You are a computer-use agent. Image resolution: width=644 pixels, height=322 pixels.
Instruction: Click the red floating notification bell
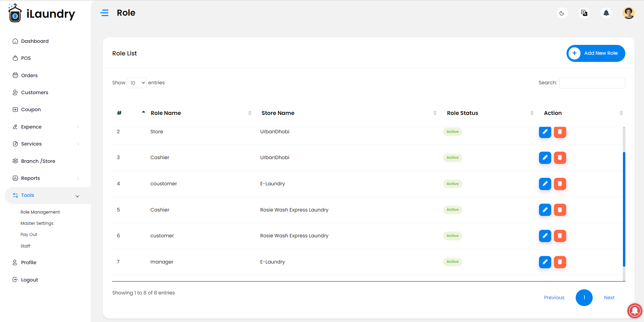634,310
